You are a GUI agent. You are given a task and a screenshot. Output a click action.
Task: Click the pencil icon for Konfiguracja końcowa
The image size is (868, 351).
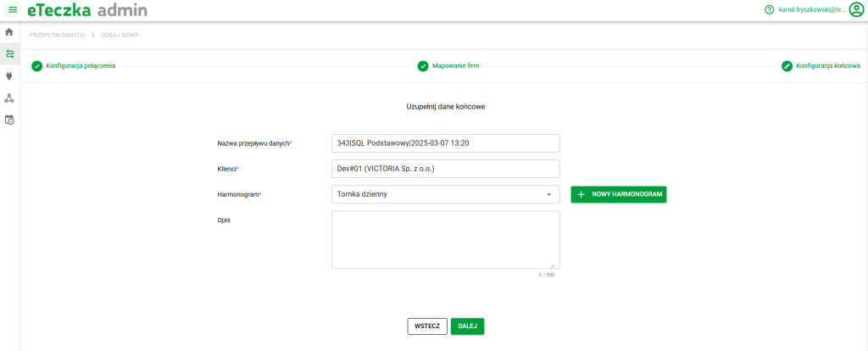[x=787, y=66]
